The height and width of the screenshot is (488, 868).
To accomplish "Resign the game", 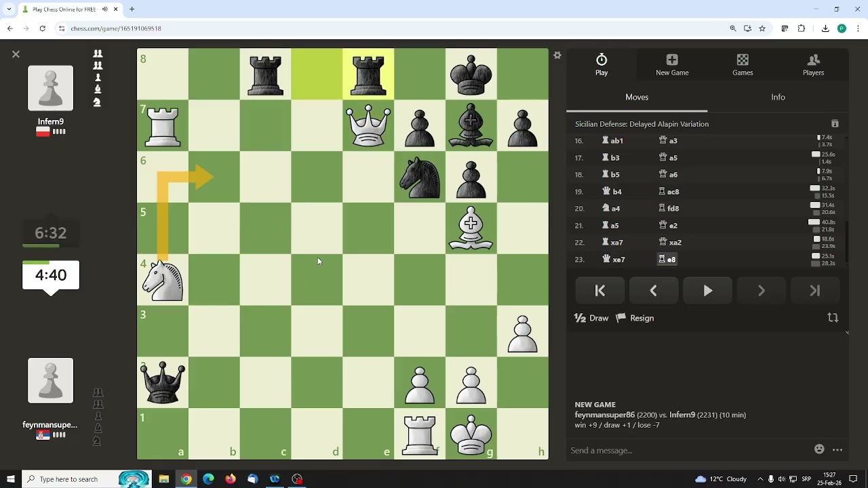I will tap(635, 318).
